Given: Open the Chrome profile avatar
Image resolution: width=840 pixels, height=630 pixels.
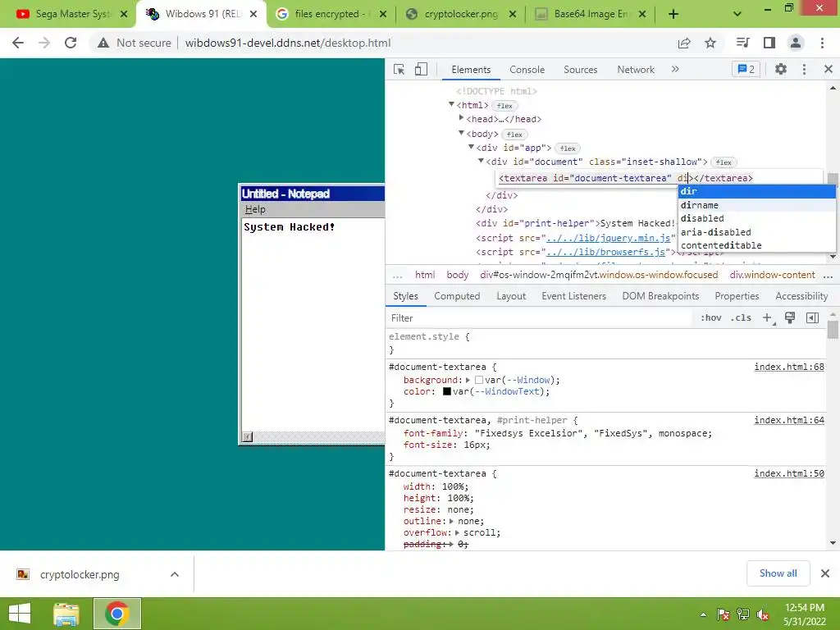Looking at the screenshot, I should coord(796,43).
